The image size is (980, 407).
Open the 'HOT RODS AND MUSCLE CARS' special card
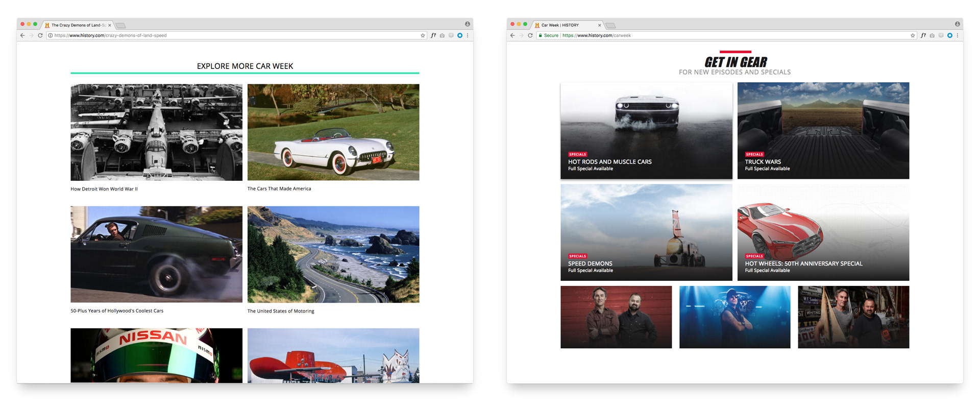(646, 130)
